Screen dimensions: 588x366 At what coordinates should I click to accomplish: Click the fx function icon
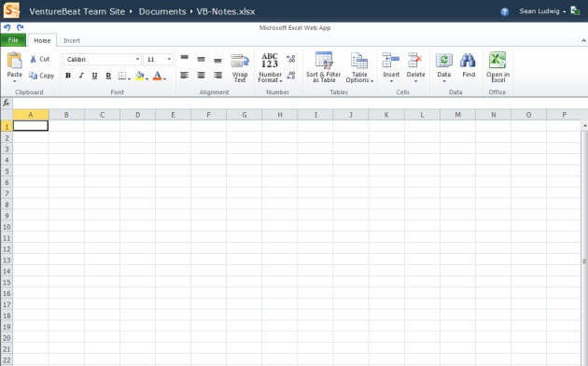click(x=7, y=103)
